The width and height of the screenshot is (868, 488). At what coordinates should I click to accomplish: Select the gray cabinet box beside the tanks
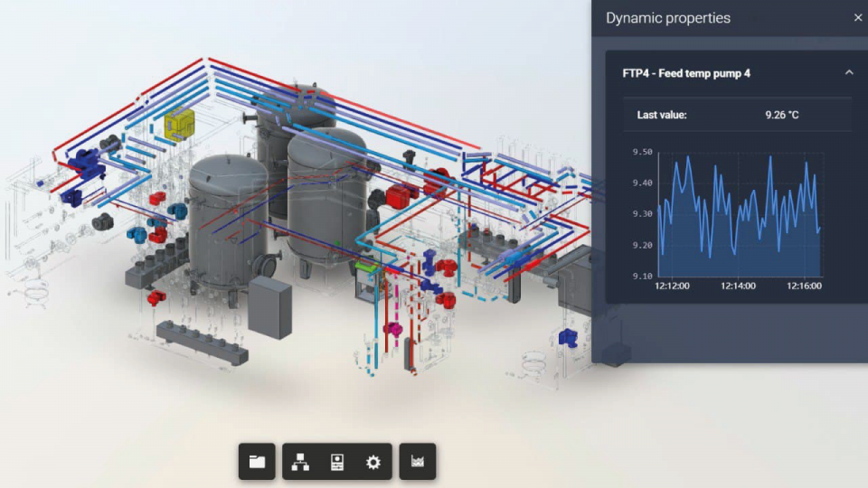click(x=269, y=307)
